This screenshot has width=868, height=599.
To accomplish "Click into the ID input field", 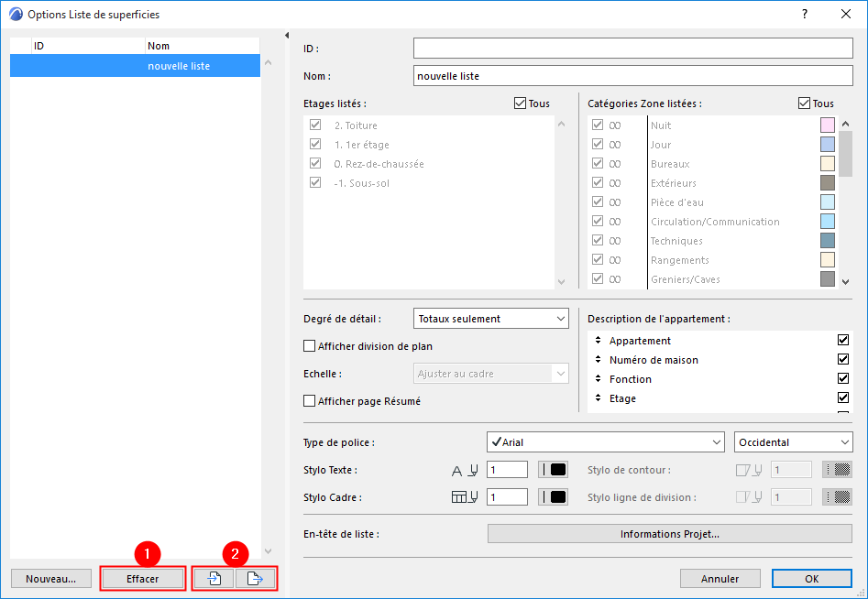I will coord(633,49).
